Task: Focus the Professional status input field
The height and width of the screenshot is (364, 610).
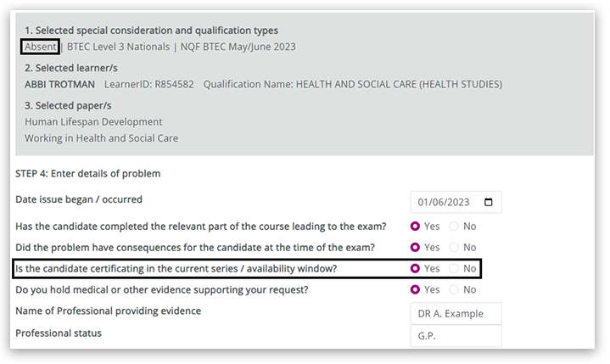Action: click(456, 336)
